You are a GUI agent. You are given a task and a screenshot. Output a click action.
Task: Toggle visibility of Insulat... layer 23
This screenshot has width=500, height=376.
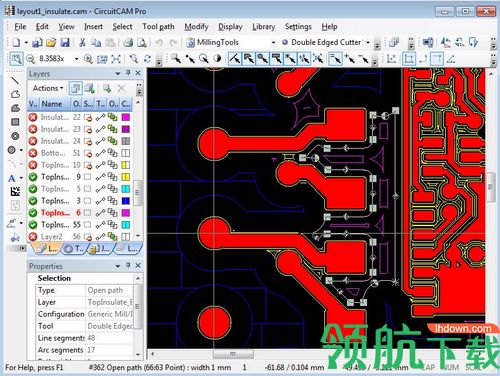[x=33, y=129]
